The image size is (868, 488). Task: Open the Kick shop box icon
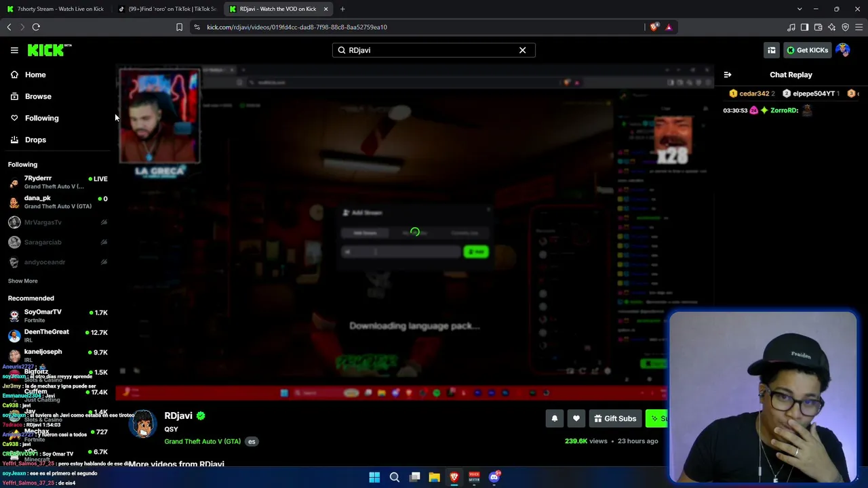772,50
